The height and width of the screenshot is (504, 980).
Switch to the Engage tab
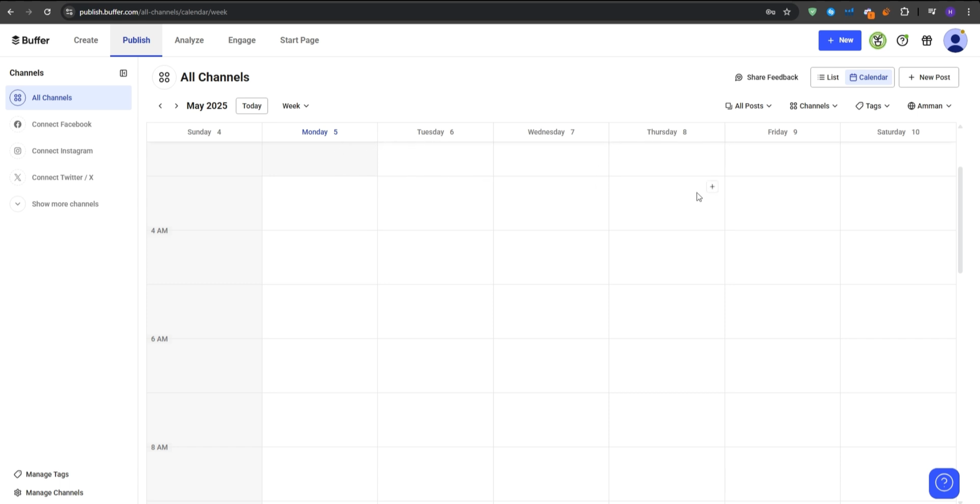click(242, 40)
